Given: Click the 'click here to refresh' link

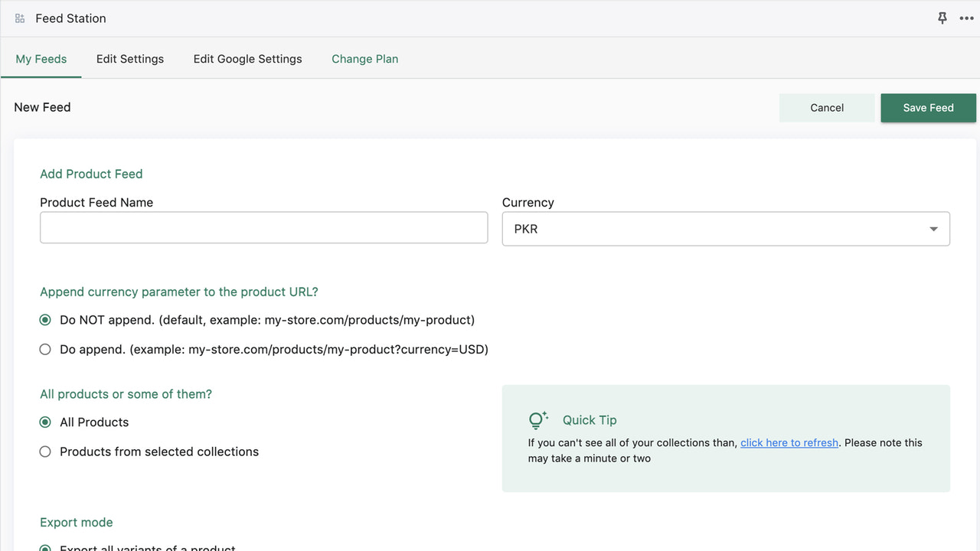Looking at the screenshot, I should (789, 442).
